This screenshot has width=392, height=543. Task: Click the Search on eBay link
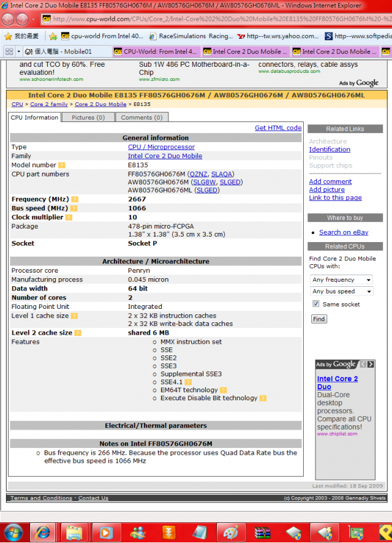pyautogui.click(x=344, y=232)
